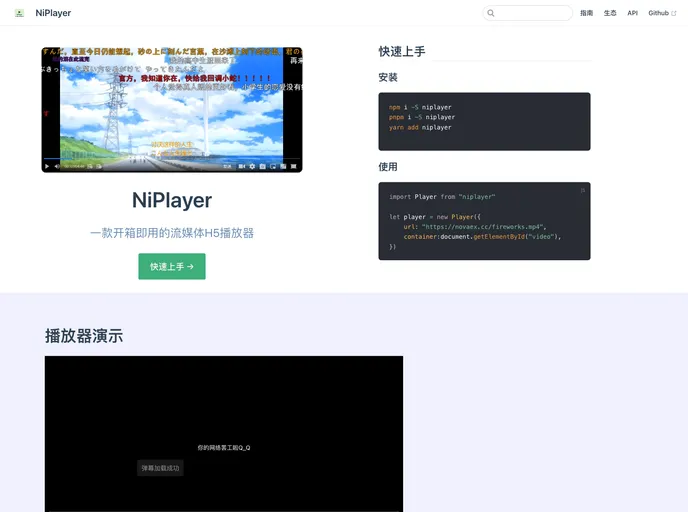The image size is (688, 512).
Task: Click the fullscreen icon at preview player's end
Action: (x=294, y=166)
